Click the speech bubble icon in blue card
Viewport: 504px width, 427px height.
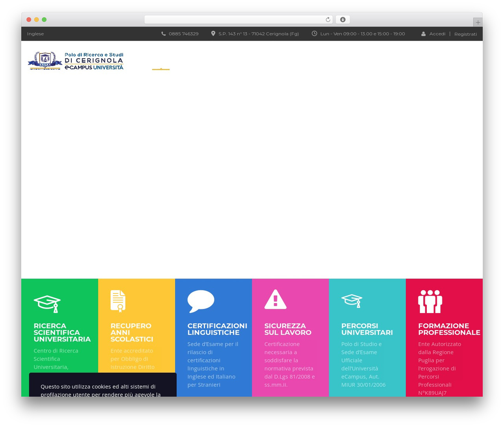(x=201, y=301)
